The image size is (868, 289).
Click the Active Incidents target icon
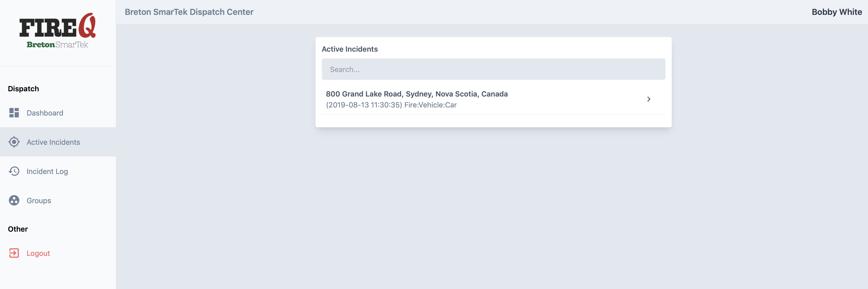14,142
